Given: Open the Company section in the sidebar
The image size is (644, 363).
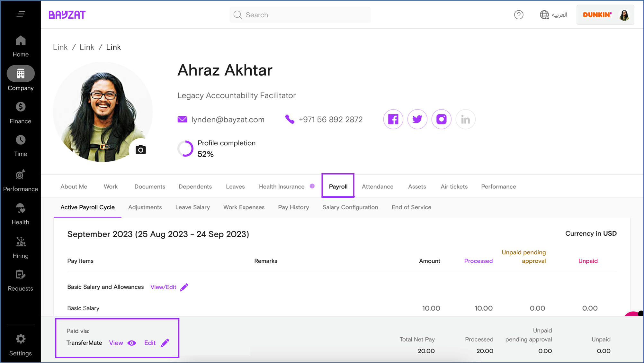Looking at the screenshot, I should pyautogui.click(x=21, y=78).
